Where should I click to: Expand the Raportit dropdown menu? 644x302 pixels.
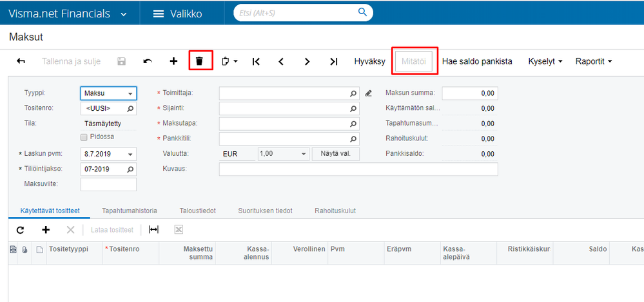pyautogui.click(x=594, y=62)
